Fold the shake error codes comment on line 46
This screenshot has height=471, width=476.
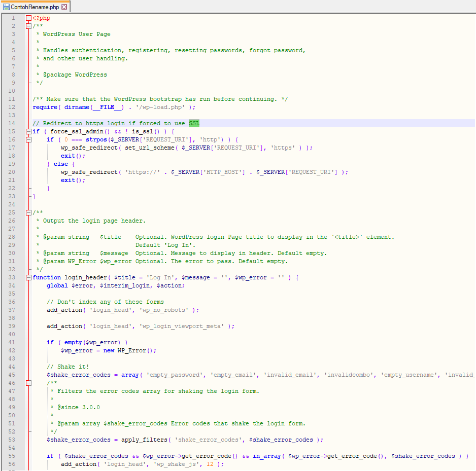tap(28, 383)
